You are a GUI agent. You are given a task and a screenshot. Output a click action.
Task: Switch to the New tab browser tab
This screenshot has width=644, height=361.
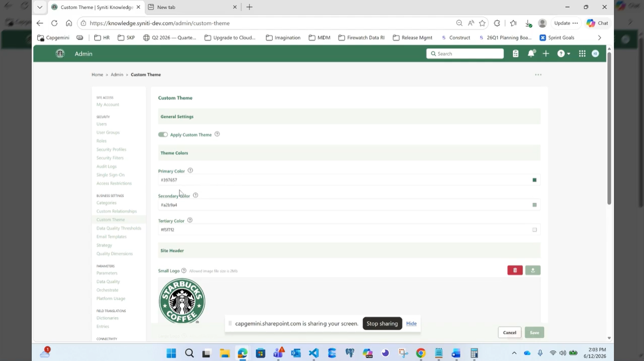tap(192, 7)
